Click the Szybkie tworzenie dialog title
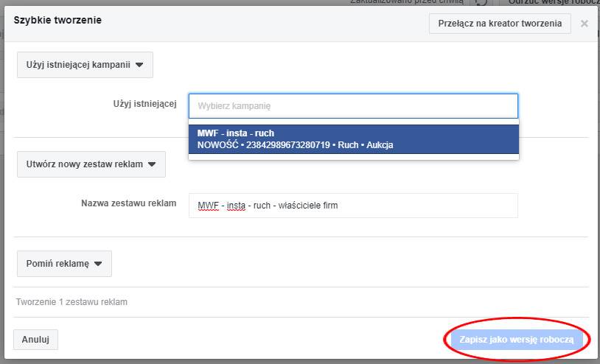This screenshot has width=600, height=364. pyautogui.click(x=57, y=20)
